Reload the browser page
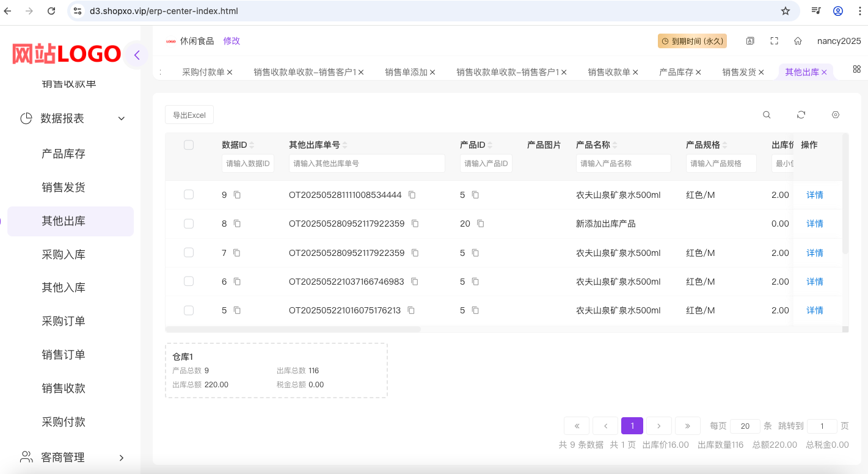This screenshot has width=868, height=474. point(51,11)
